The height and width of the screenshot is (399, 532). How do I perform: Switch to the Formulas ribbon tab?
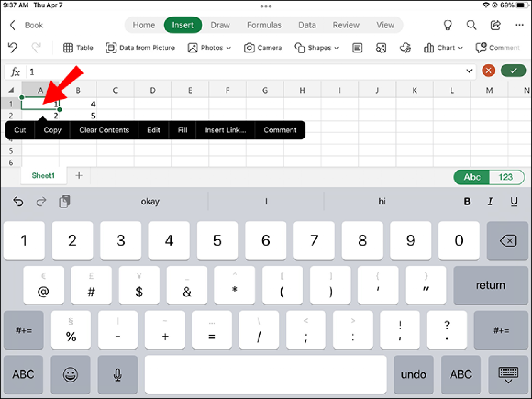tap(264, 25)
